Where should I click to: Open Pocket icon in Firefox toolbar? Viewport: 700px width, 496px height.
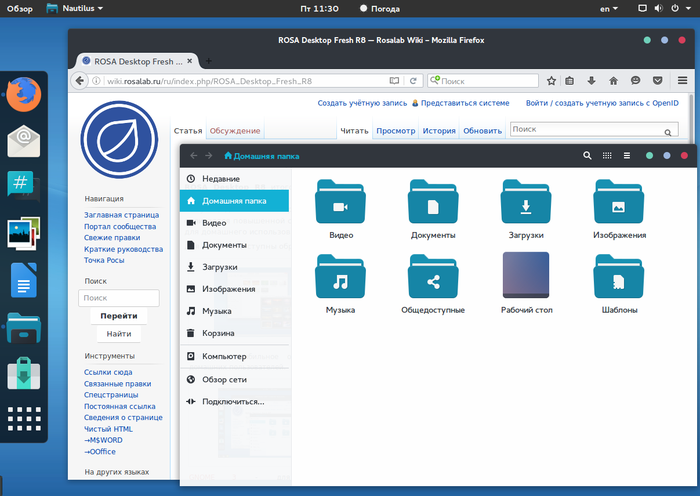click(x=657, y=81)
